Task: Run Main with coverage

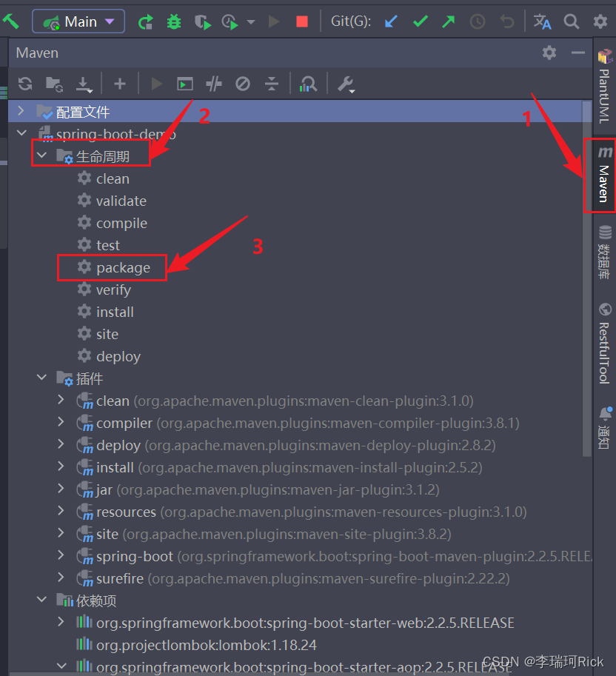Action: [x=203, y=21]
